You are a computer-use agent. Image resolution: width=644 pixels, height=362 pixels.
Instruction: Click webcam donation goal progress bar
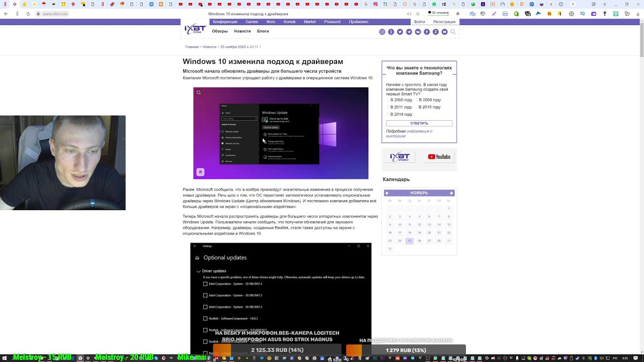[277, 350]
